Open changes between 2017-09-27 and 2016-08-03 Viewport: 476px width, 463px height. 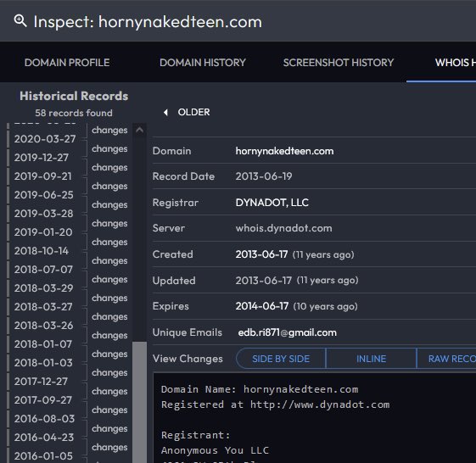(109, 410)
